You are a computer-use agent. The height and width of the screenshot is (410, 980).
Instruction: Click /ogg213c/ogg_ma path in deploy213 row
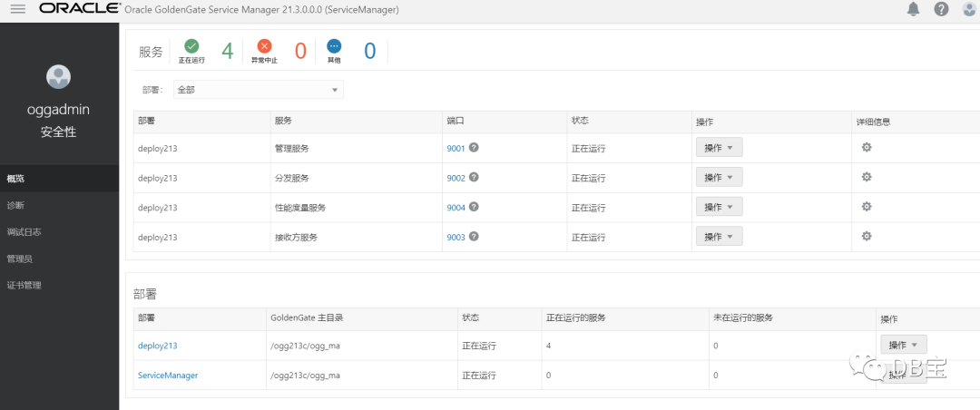[305, 346]
